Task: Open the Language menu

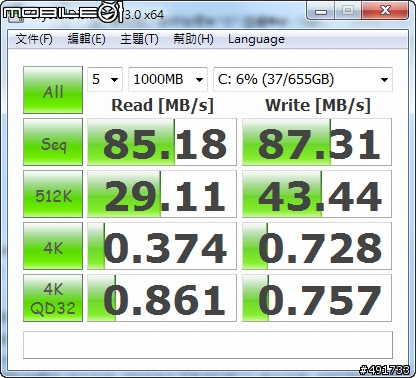Action: point(256,39)
